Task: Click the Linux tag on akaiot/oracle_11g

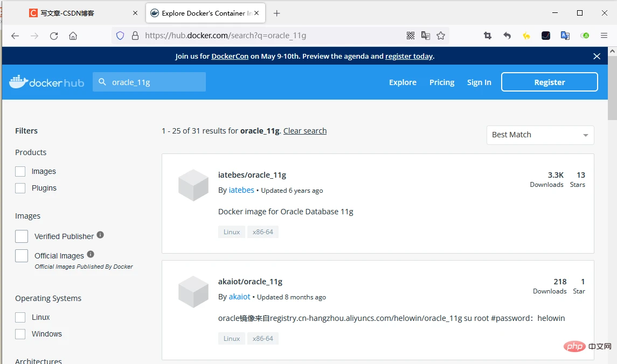Action: pos(232,339)
